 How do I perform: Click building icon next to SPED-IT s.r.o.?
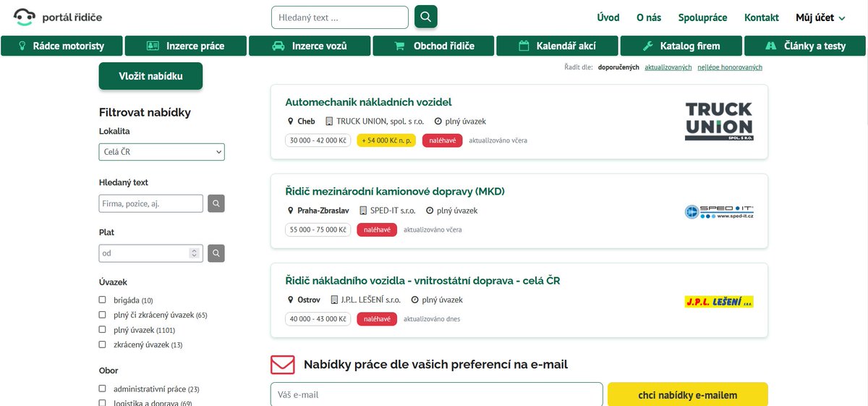point(363,211)
